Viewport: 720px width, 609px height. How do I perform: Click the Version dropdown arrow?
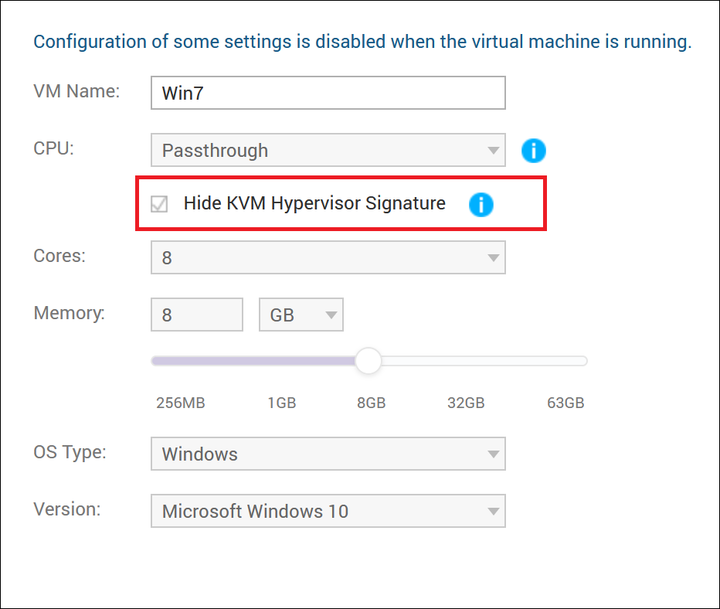click(x=494, y=511)
